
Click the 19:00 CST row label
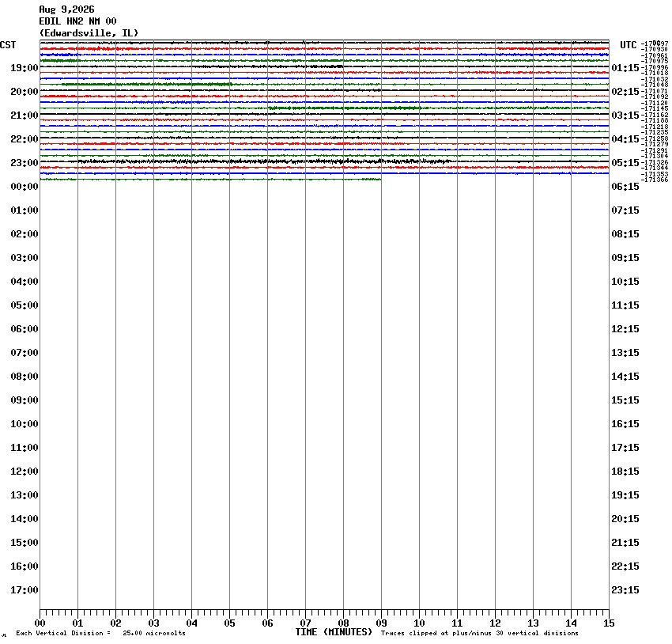click(x=25, y=68)
